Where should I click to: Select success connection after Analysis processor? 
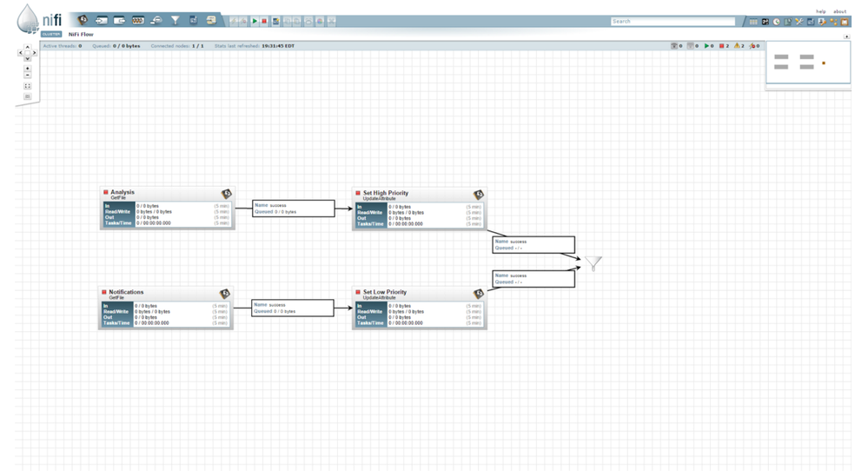click(x=294, y=209)
